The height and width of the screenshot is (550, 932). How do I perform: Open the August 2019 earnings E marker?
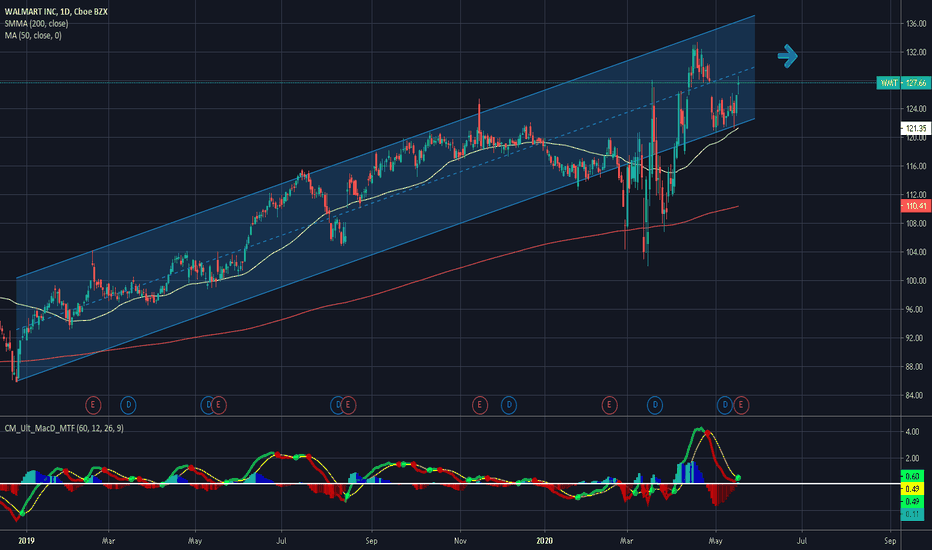click(x=348, y=406)
